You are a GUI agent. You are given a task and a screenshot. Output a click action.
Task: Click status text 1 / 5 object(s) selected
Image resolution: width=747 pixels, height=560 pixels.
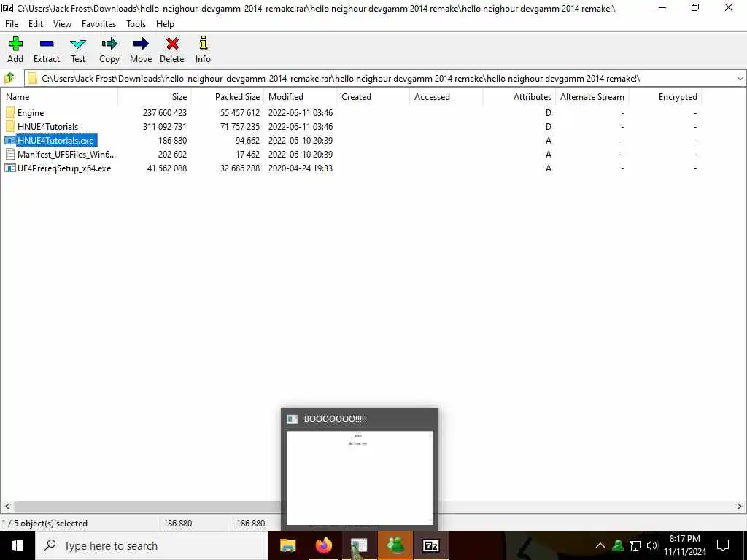(x=44, y=524)
